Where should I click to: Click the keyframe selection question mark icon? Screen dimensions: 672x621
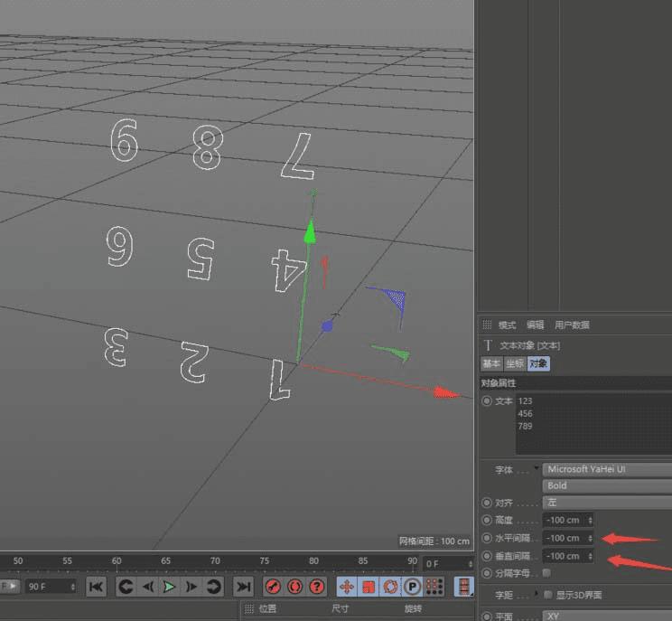pyautogui.click(x=316, y=587)
